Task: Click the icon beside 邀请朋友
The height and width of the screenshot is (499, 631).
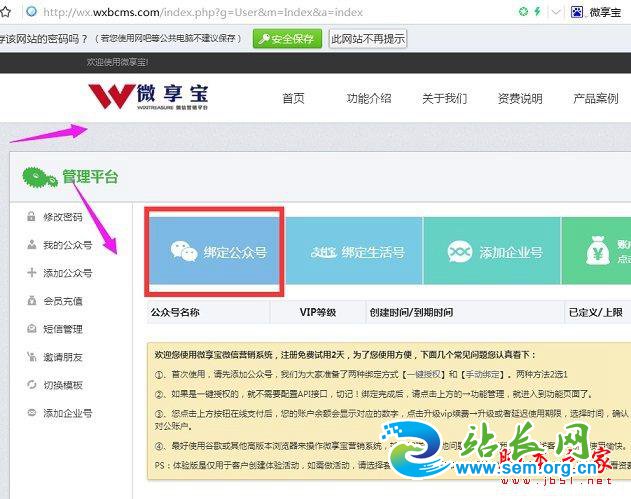Action: point(31,357)
